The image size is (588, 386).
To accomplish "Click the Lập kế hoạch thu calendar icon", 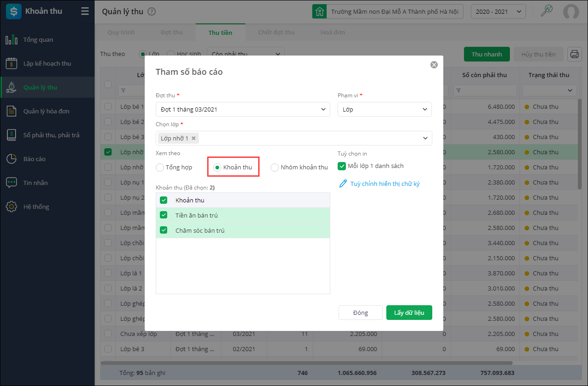I will click(x=11, y=64).
